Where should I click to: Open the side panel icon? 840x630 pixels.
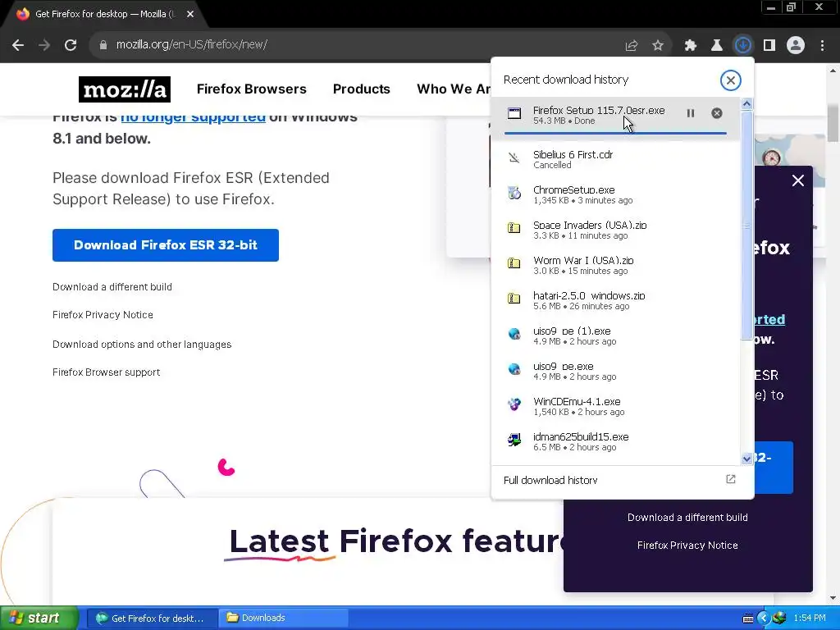pyautogui.click(x=769, y=46)
